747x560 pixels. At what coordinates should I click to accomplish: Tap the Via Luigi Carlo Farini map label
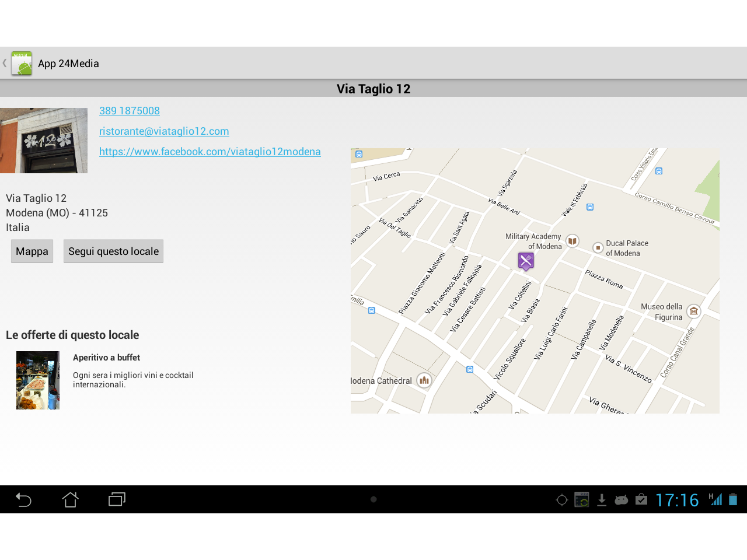point(551,332)
